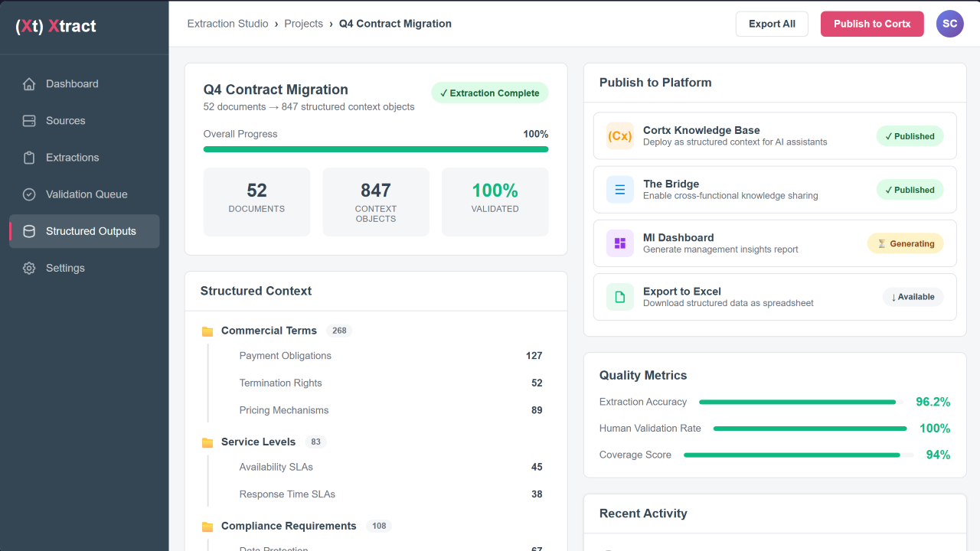
Task: Click The Bridge list icon
Action: coord(620,190)
